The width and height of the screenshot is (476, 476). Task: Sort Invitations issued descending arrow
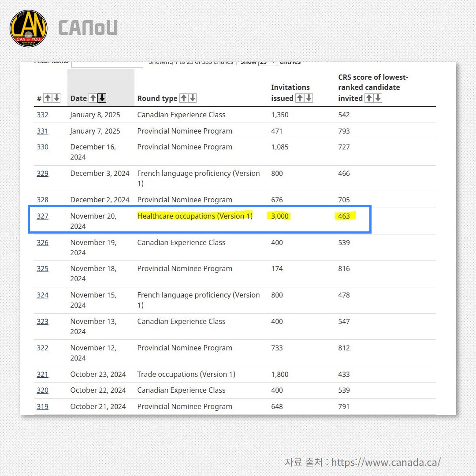309,98
